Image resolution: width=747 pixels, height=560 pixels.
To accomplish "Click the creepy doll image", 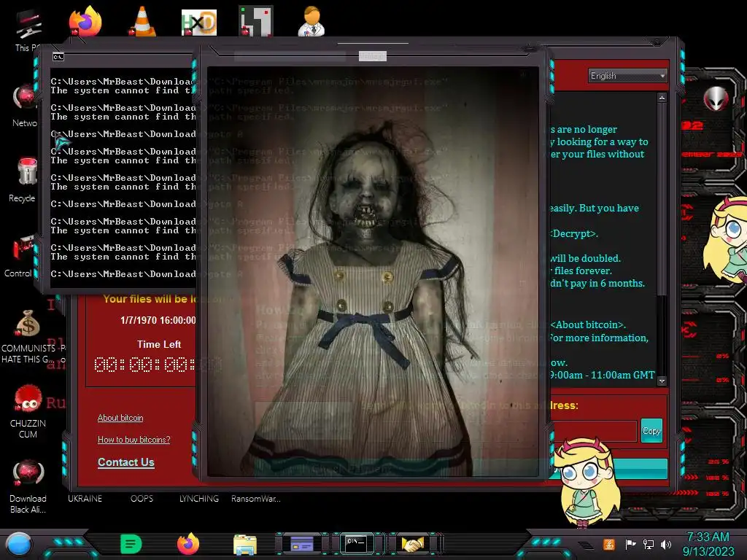I will pyautogui.click(x=373, y=271).
